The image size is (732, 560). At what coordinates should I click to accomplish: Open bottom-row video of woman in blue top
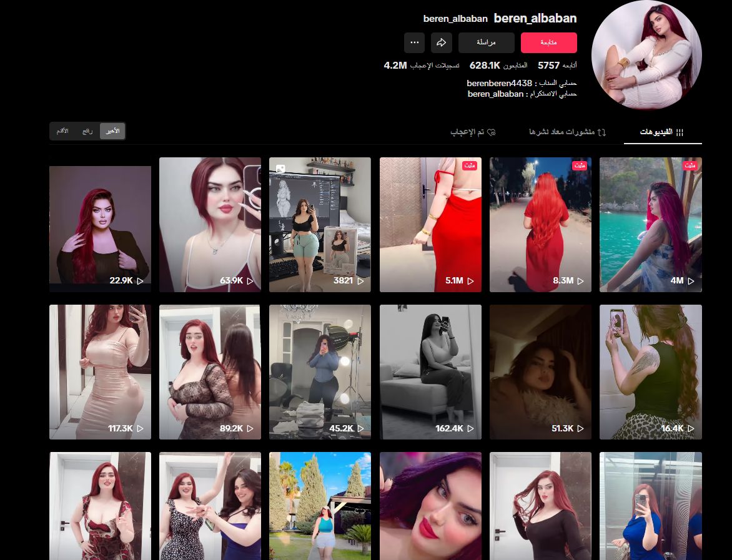click(650, 506)
